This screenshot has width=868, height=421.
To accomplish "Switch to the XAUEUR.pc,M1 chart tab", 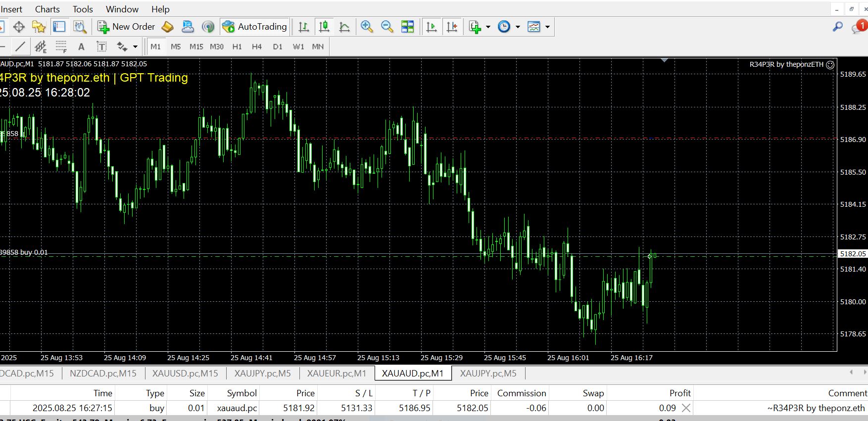I will (x=337, y=374).
